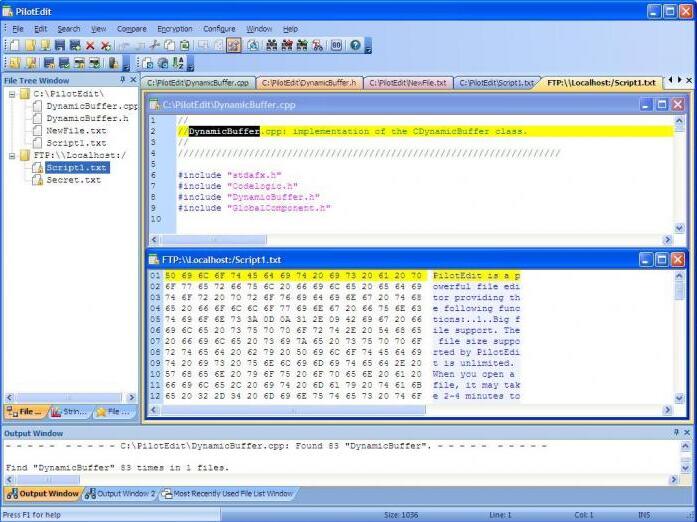The height and width of the screenshot is (522, 697).
Task: Click the first folder icon on the second toolbar row
Action: [x=14, y=63]
